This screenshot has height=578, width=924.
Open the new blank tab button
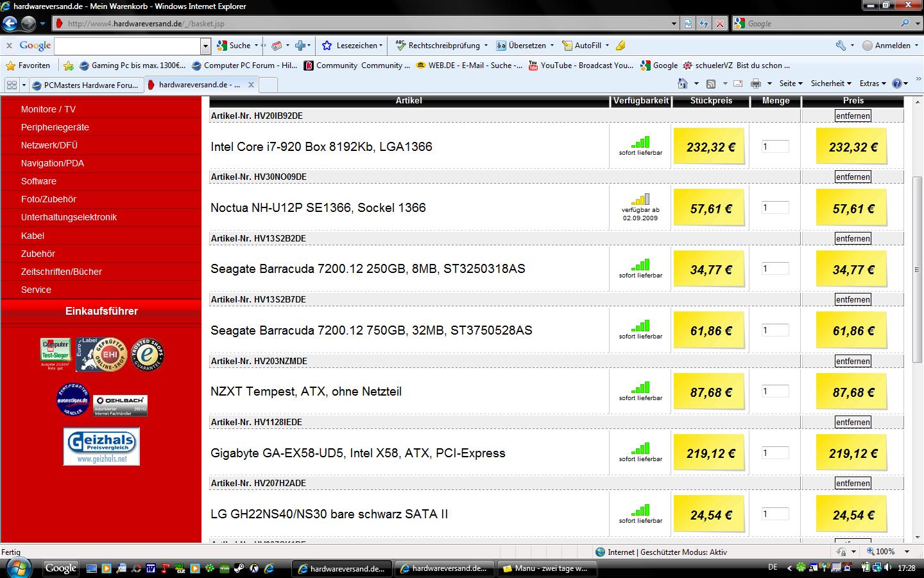(268, 85)
